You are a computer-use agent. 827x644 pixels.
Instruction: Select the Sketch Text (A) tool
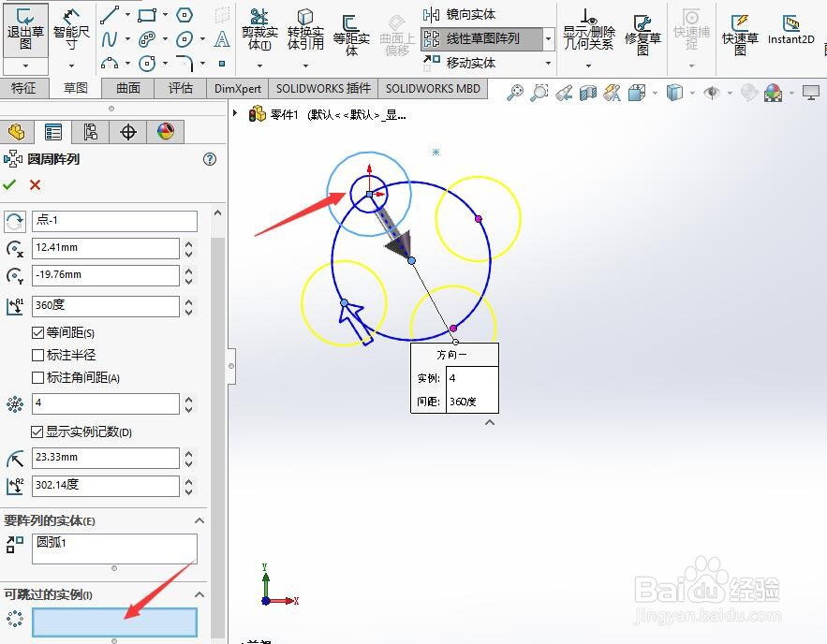[222, 39]
